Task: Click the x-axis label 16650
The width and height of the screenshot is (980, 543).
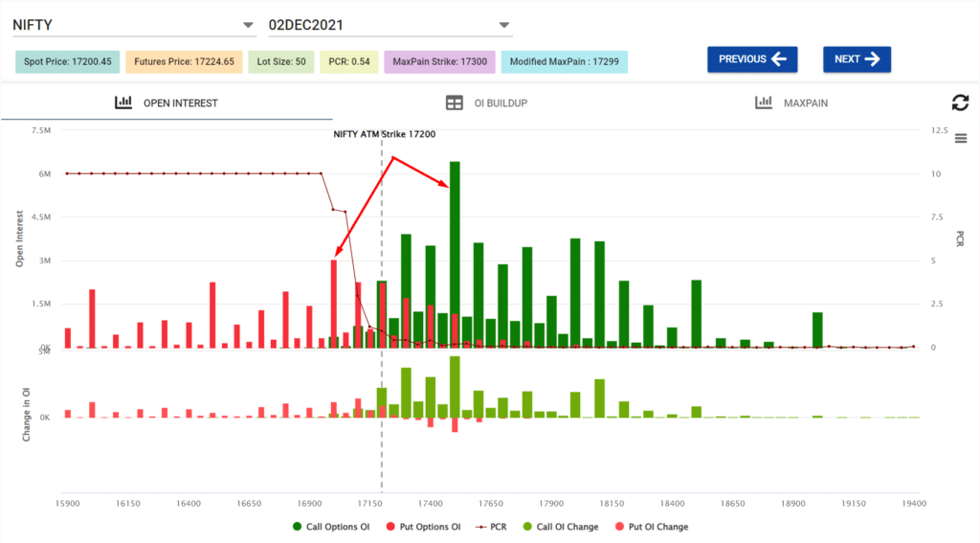Action: [x=249, y=503]
